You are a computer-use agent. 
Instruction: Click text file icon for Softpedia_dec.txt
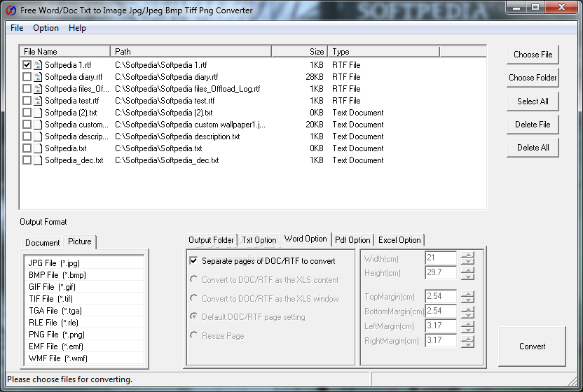tap(38, 160)
